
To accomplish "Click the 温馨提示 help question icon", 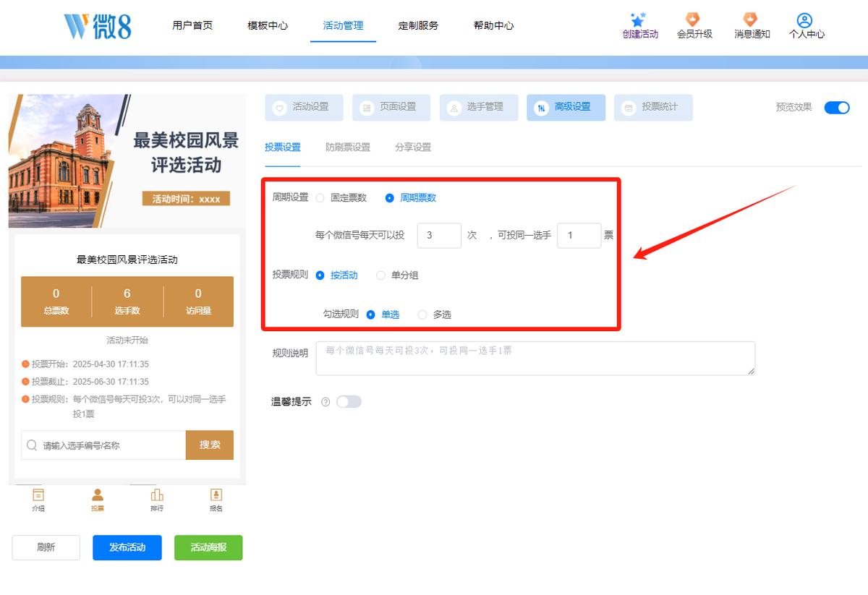I will pos(325,402).
